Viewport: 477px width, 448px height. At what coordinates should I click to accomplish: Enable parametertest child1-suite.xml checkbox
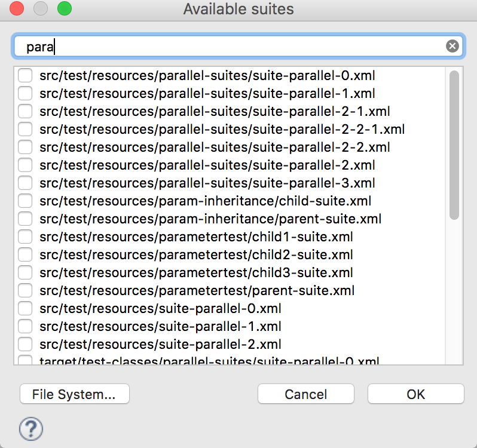pos(25,237)
